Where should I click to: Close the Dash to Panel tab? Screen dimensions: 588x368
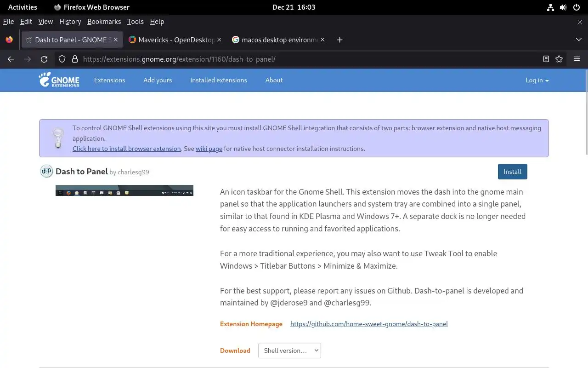[116, 40]
